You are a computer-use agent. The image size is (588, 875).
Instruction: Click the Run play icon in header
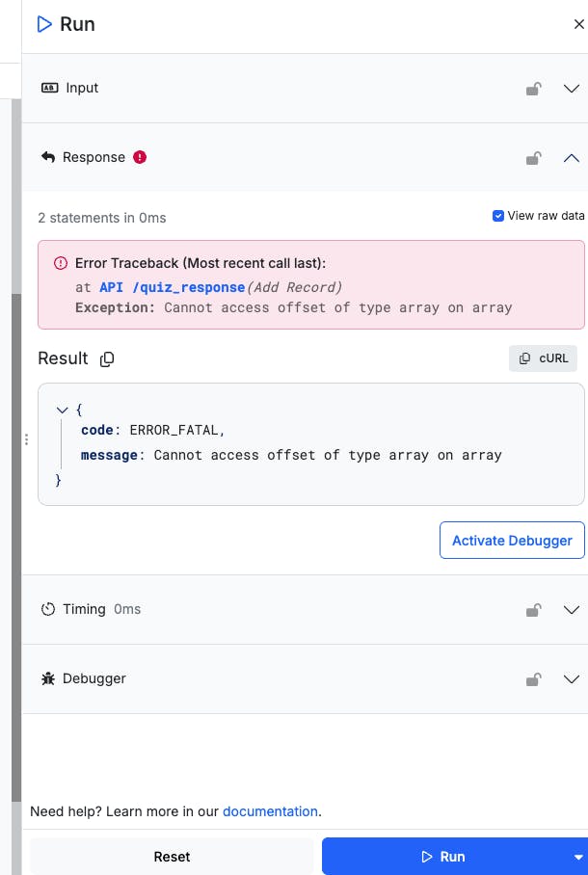click(x=44, y=25)
